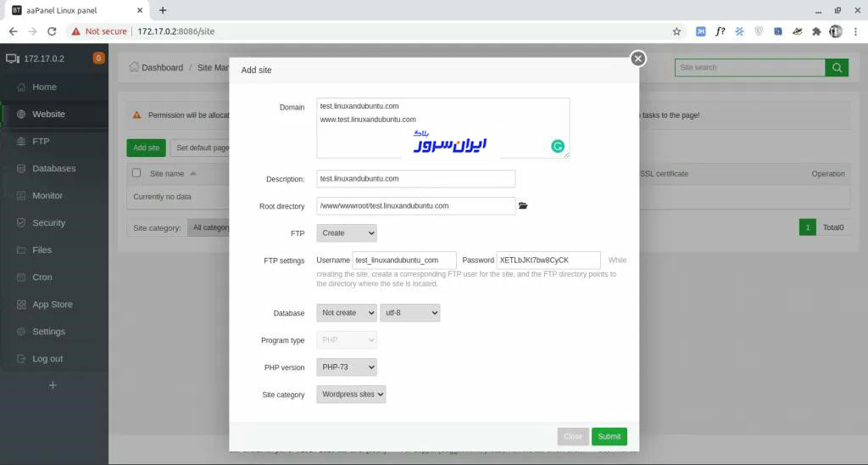Click the plus icon below Log out

point(53,385)
